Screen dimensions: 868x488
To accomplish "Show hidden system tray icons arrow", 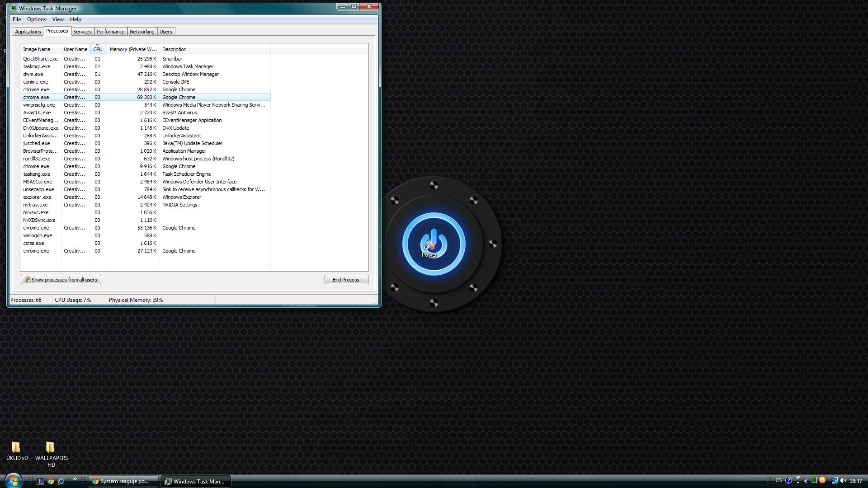I will coord(806,481).
